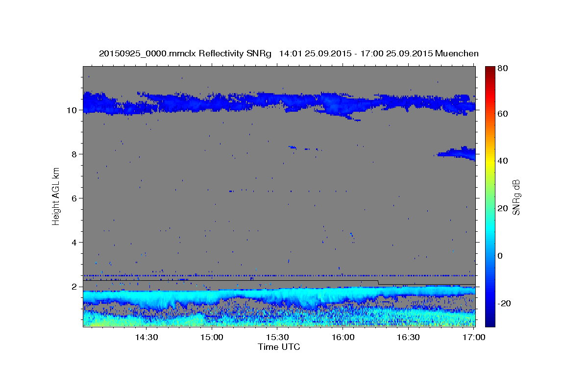Click the height axis tick label 2
Screen dimensions: 588x392
(x=74, y=287)
